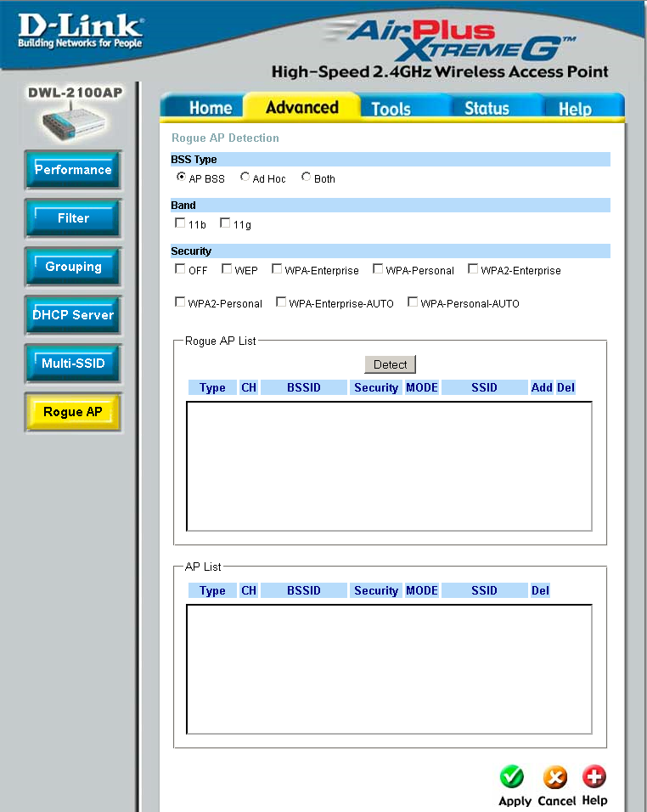Click the Add column header in Rogue AP List
The width and height of the screenshot is (647, 812).
tap(542, 387)
